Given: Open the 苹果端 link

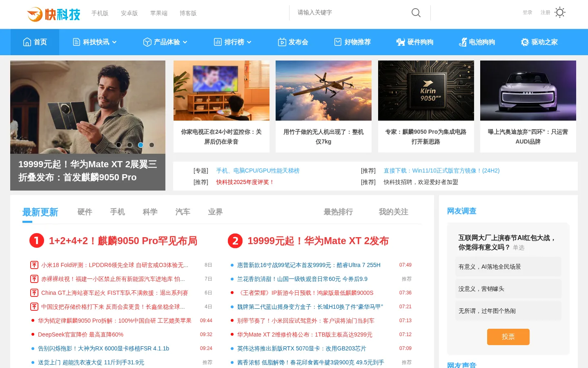Looking at the screenshot, I should (x=159, y=13).
